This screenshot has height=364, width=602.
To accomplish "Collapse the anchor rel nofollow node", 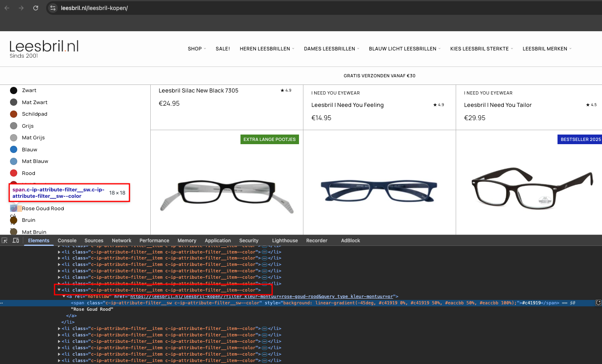I will [x=64, y=296].
